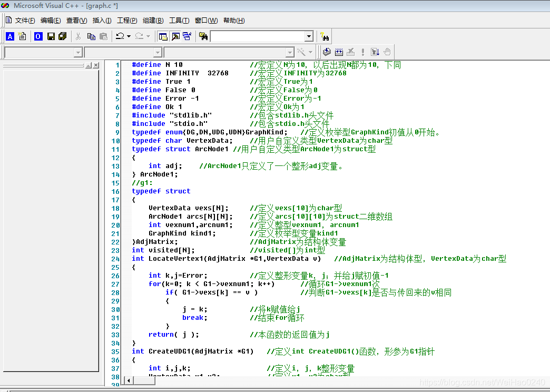Open the Undo history dropdown arrow
The height and width of the screenshot is (392, 550).
[x=129, y=36]
